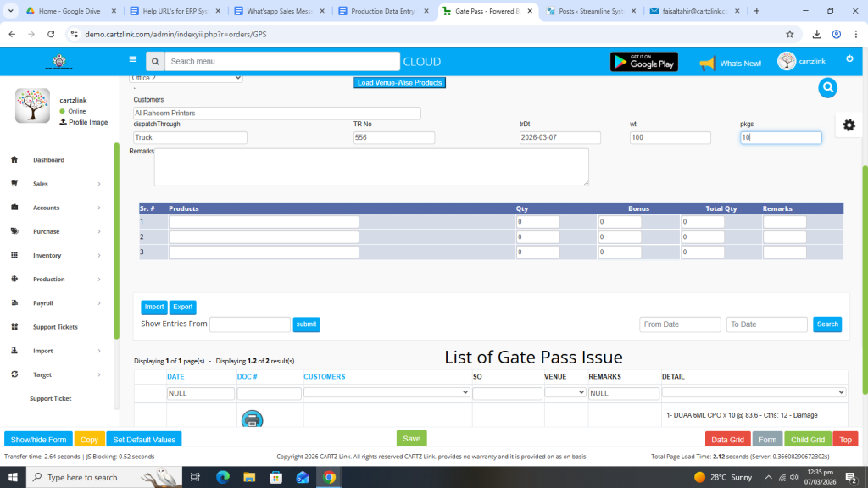The height and width of the screenshot is (488, 868).
Task: Open the Detail filter dropdown
Action: point(754,393)
